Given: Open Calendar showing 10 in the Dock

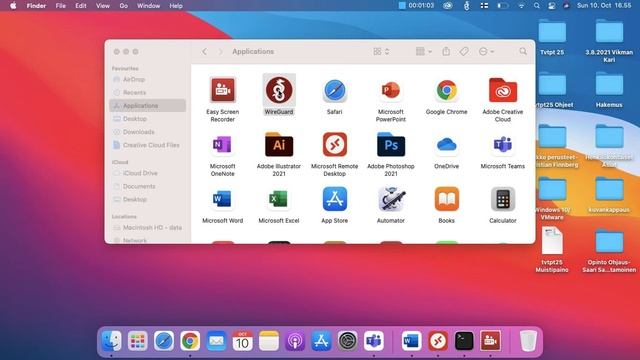Looking at the screenshot, I should point(242,341).
